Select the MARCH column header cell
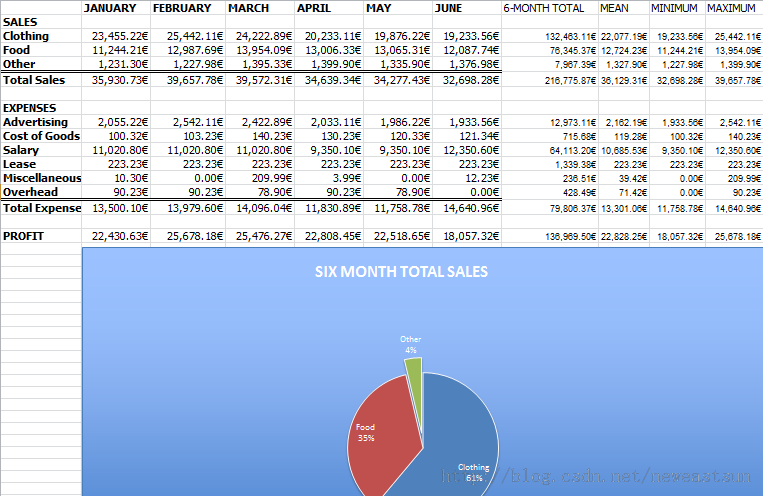763x496 pixels. 260,8
